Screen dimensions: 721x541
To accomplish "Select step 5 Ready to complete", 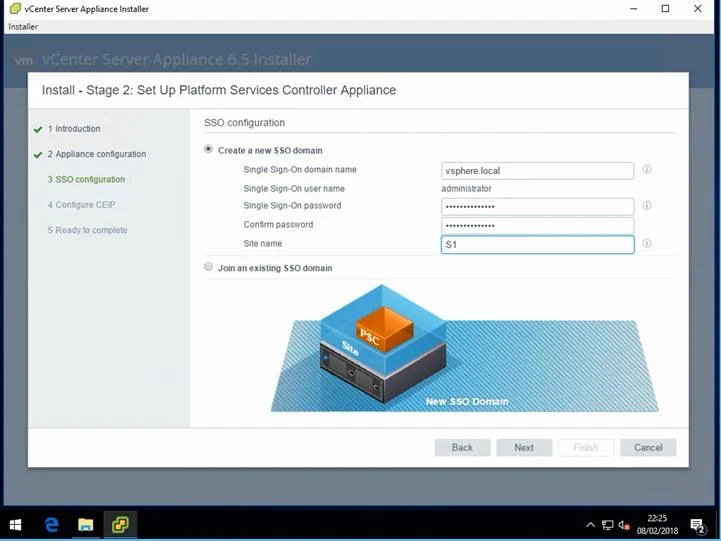I will pos(87,230).
